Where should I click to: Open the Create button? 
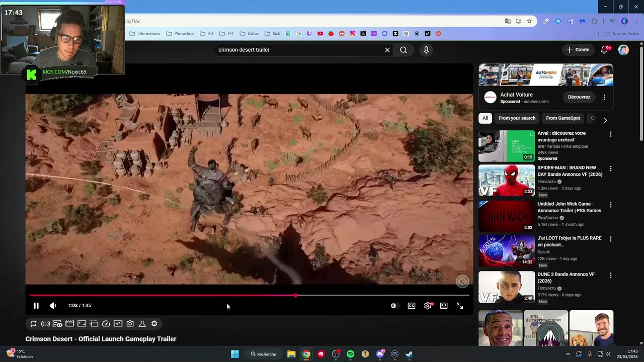578,50
